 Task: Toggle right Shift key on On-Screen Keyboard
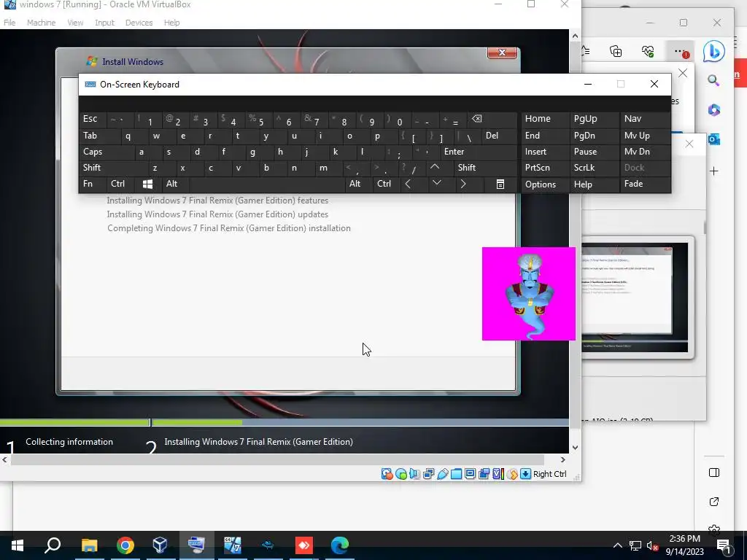pos(486,168)
